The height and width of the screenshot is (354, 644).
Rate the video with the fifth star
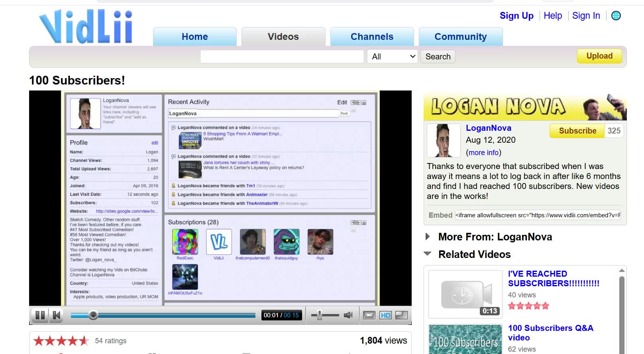[x=84, y=341]
